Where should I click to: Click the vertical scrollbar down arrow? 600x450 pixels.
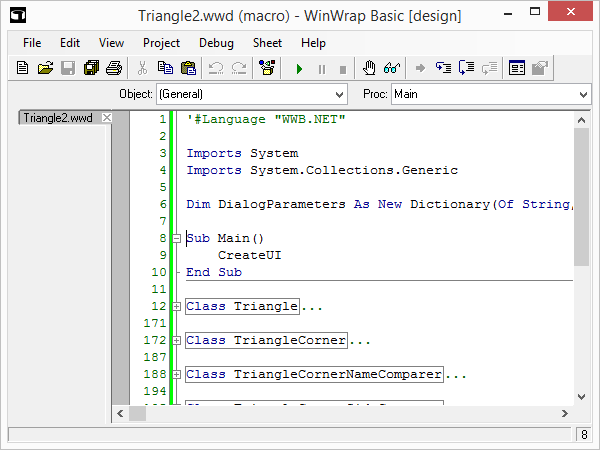pos(583,397)
